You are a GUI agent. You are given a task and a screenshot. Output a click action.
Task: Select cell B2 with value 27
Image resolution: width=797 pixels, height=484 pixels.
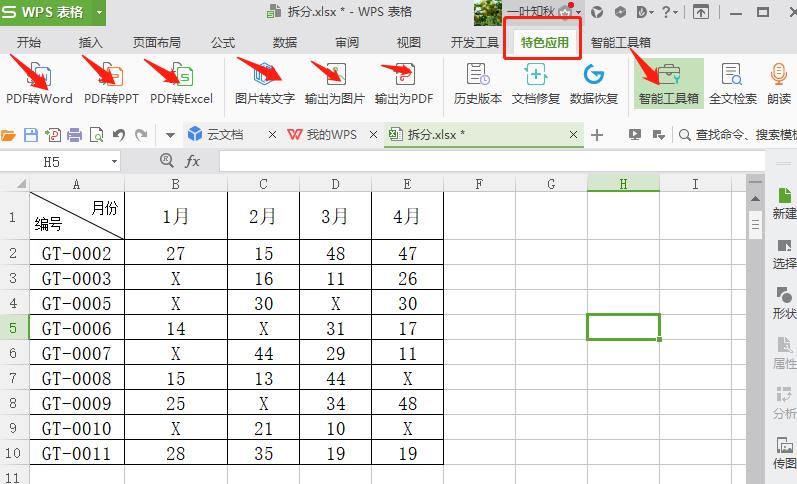(x=176, y=253)
